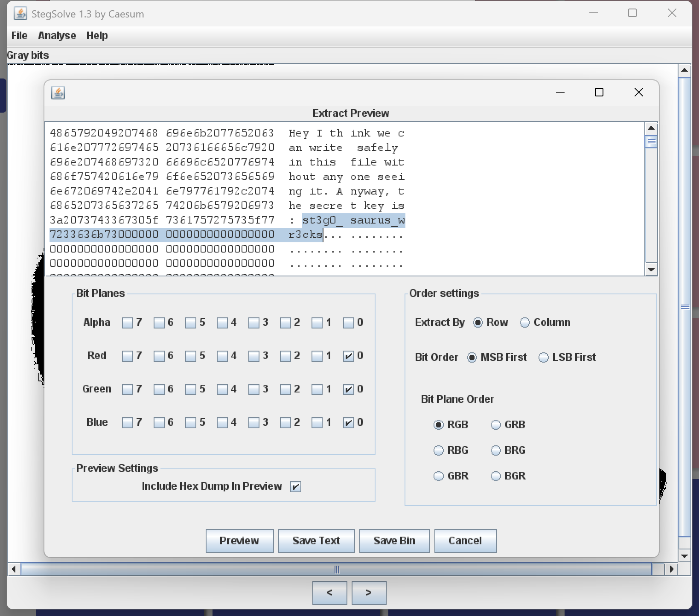Image resolution: width=699 pixels, height=616 pixels.
Task: Click the preview text scroll-up arrow
Action: coord(651,128)
